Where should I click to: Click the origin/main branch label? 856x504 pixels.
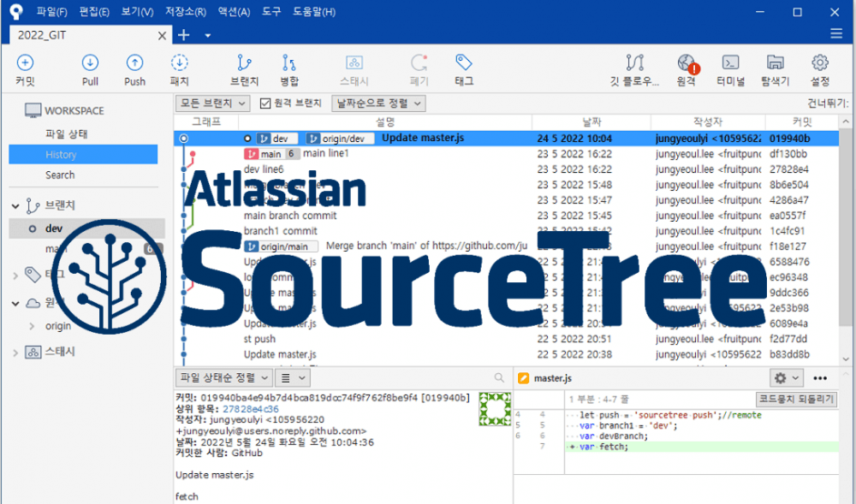coord(281,246)
